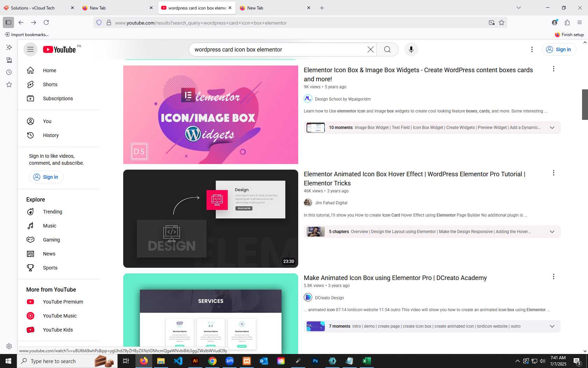
Task: Open DCreato Design channel avatar
Action: pyautogui.click(x=308, y=297)
